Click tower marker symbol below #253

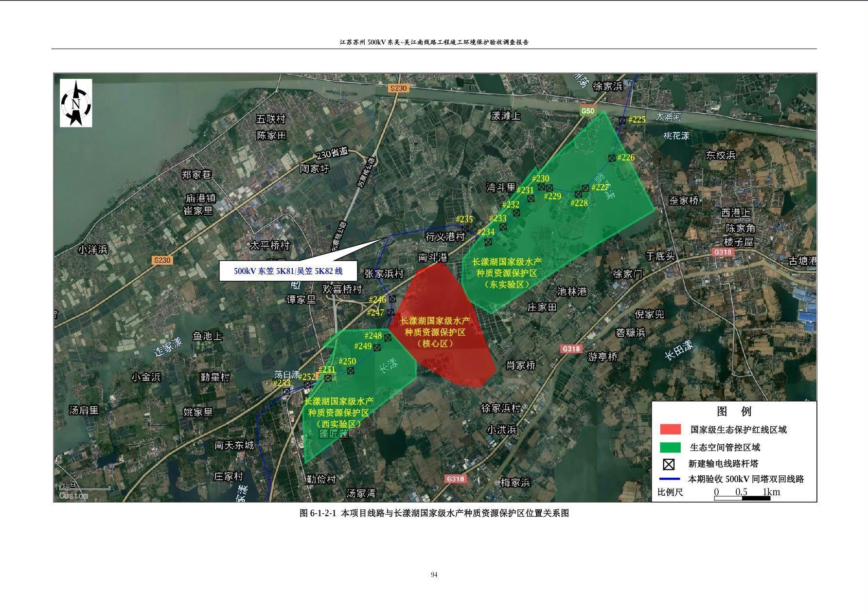click(x=286, y=391)
